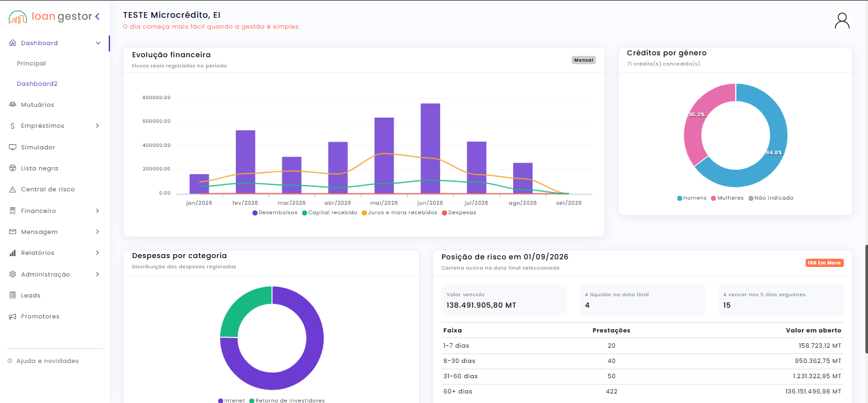Click the Lista negra icon

[13, 168]
